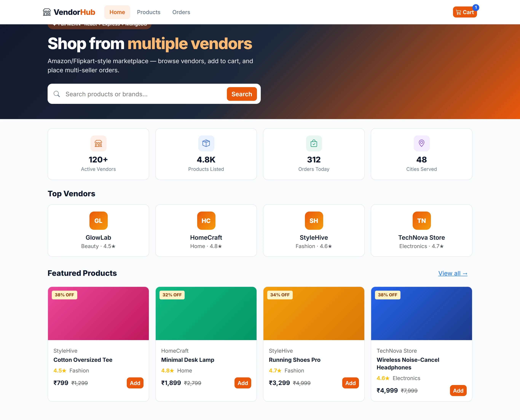Click the SH vendor avatar
520x420 pixels.
pos(314,221)
